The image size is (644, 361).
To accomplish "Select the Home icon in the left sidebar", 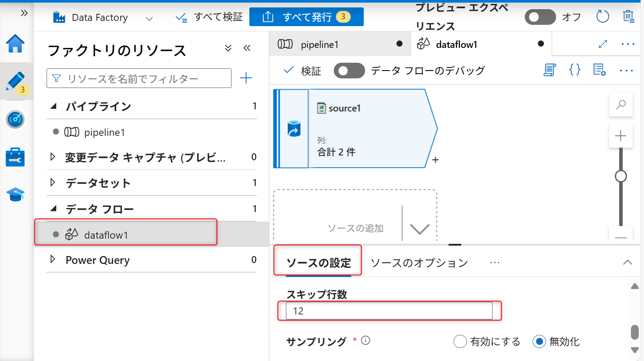I will coord(16,44).
